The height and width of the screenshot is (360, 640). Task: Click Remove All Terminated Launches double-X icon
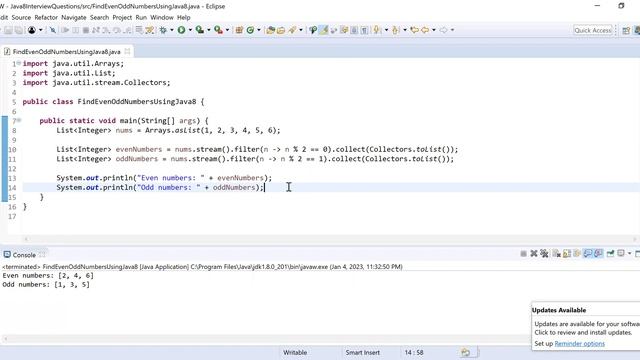tap(544, 253)
